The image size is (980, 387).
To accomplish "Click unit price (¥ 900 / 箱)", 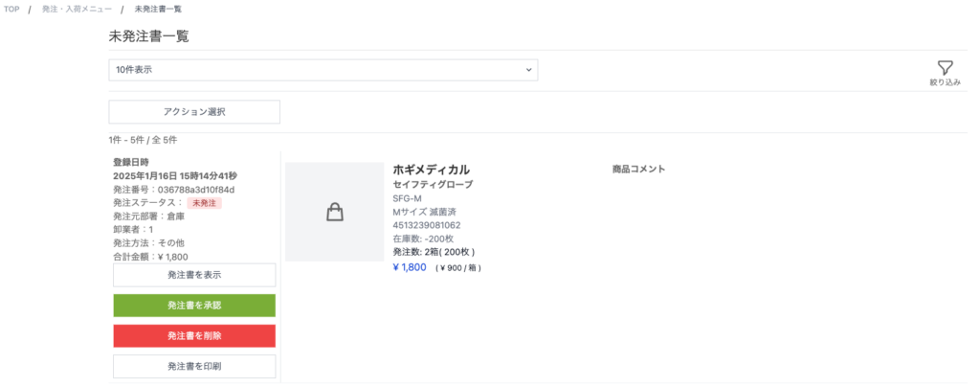I will coord(458,268).
